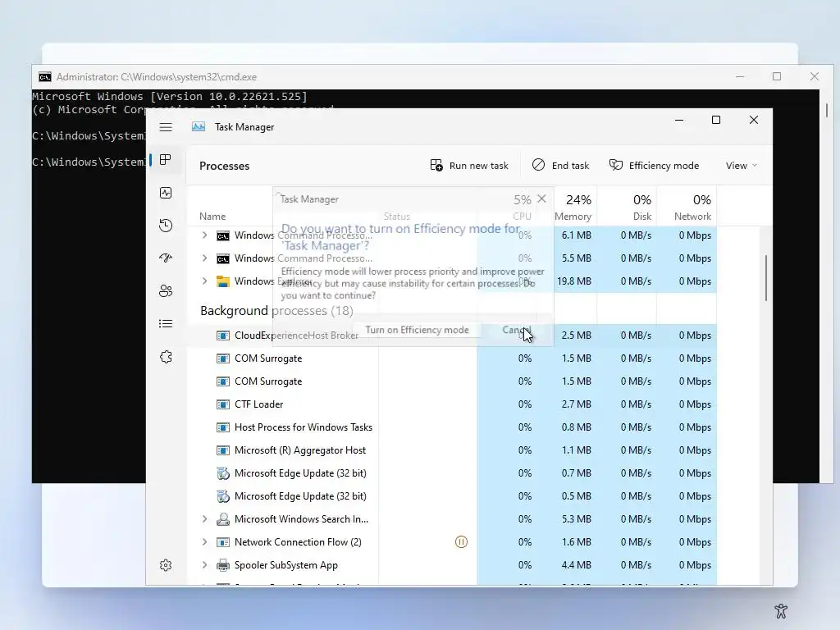Expand Network Connection Flow (2) group
The width and height of the screenshot is (840, 630).
204,542
